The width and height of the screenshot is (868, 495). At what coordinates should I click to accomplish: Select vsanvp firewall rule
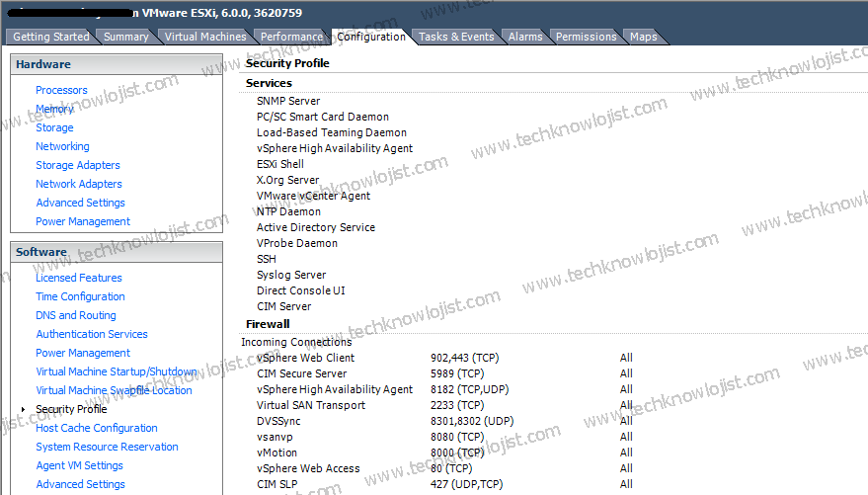[275, 437]
